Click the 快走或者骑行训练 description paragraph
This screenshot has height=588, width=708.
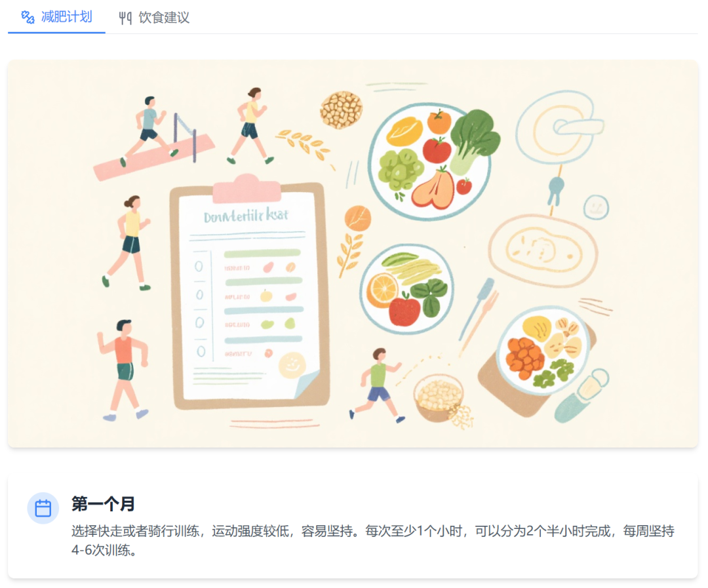373,540
